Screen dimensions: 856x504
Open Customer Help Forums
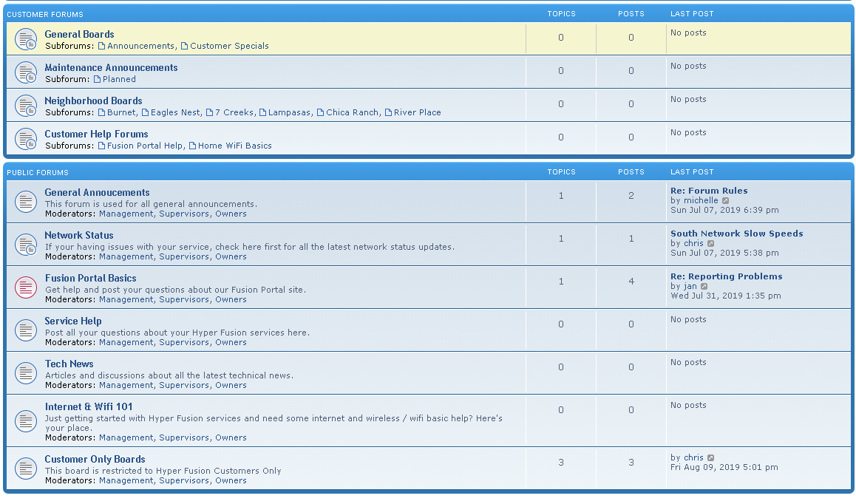(96, 134)
